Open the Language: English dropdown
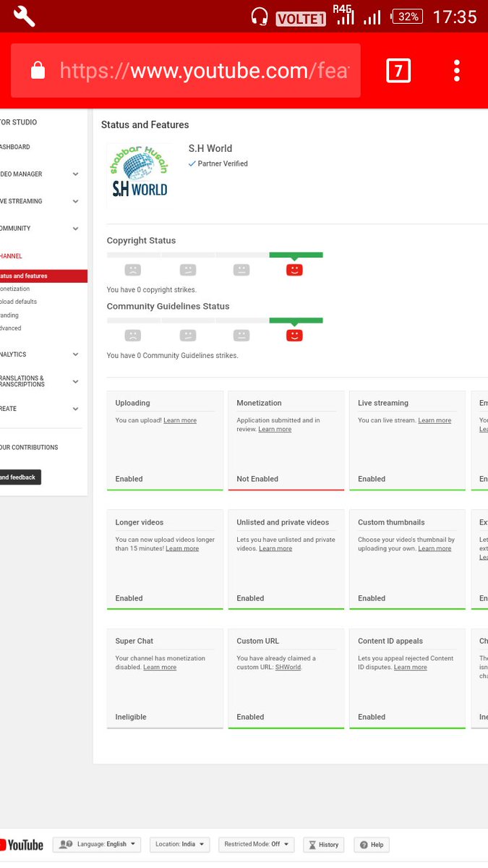 (98, 844)
